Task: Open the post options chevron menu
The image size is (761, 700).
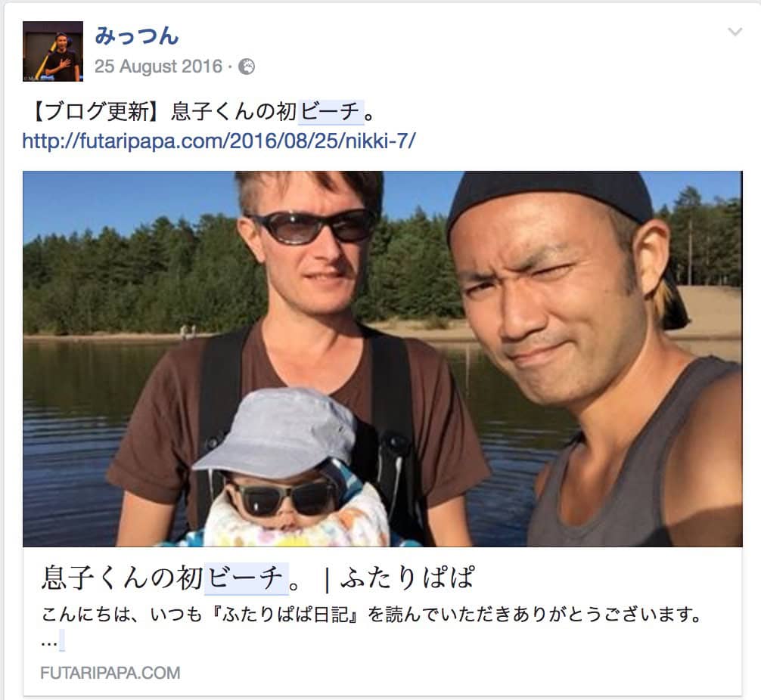Action: point(735,33)
